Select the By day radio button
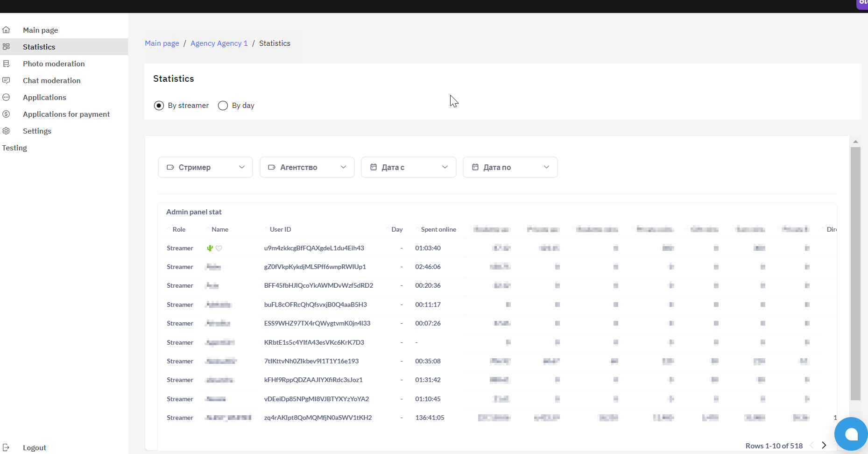Screen dimensions: 868x454 (223, 106)
